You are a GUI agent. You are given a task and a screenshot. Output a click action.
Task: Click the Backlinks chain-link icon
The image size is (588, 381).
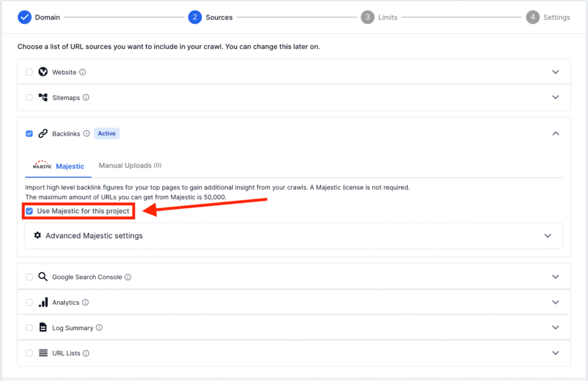(x=43, y=133)
